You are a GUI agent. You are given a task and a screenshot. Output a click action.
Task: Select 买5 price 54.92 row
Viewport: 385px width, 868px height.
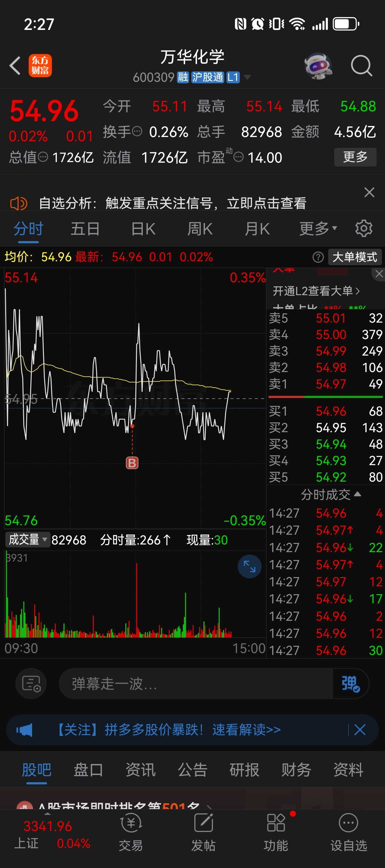326,477
